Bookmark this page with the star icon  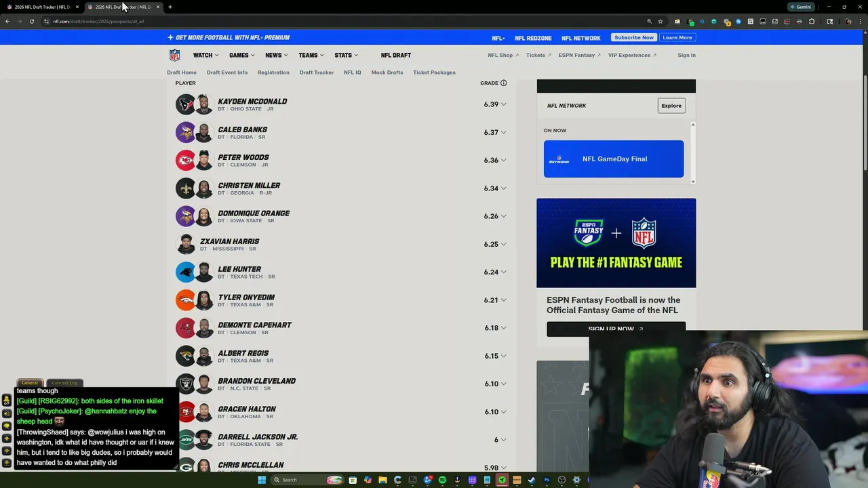(660, 21)
